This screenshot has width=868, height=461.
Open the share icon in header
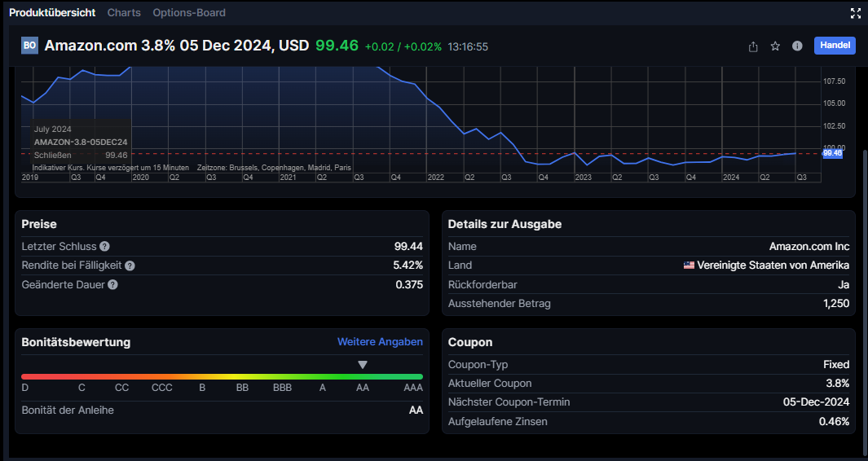(x=753, y=46)
